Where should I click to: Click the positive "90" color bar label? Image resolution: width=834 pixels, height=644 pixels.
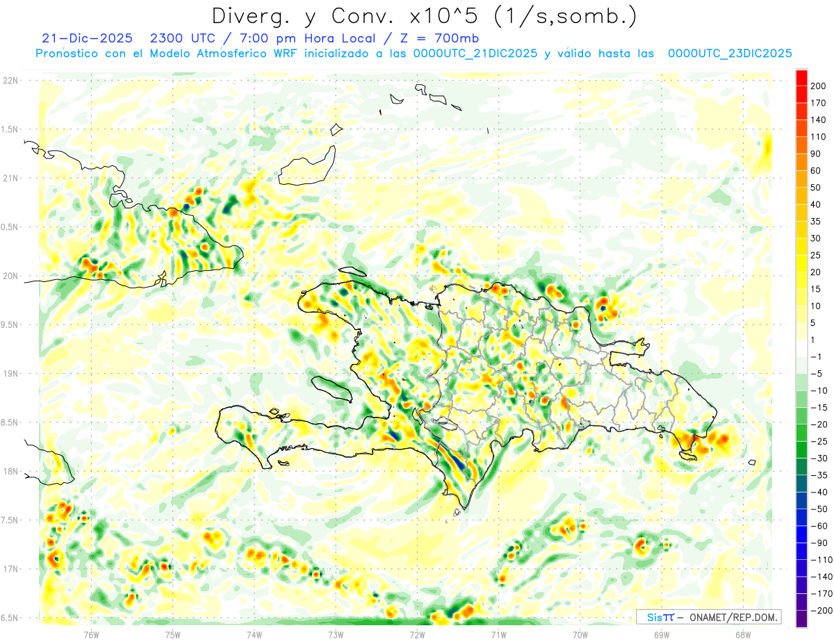point(816,154)
